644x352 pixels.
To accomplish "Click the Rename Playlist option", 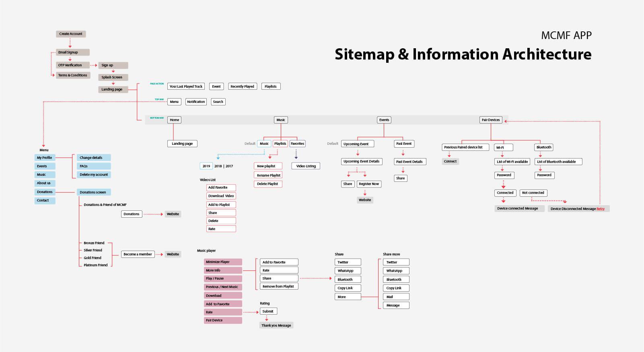I will pyautogui.click(x=268, y=175).
